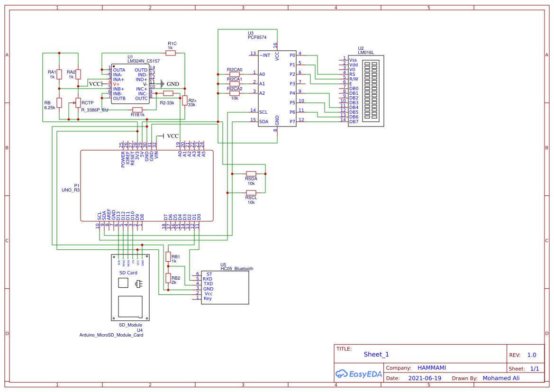Click the Mohamed Ali drawn-by text
Screen dimensions: 554x392
click(501, 378)
